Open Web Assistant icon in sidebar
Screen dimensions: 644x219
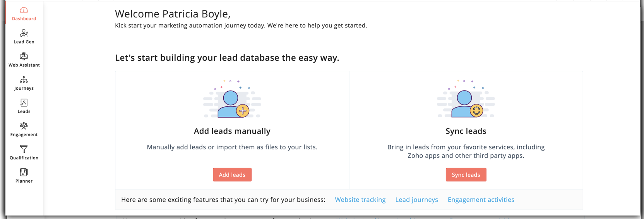coord(24,56)
